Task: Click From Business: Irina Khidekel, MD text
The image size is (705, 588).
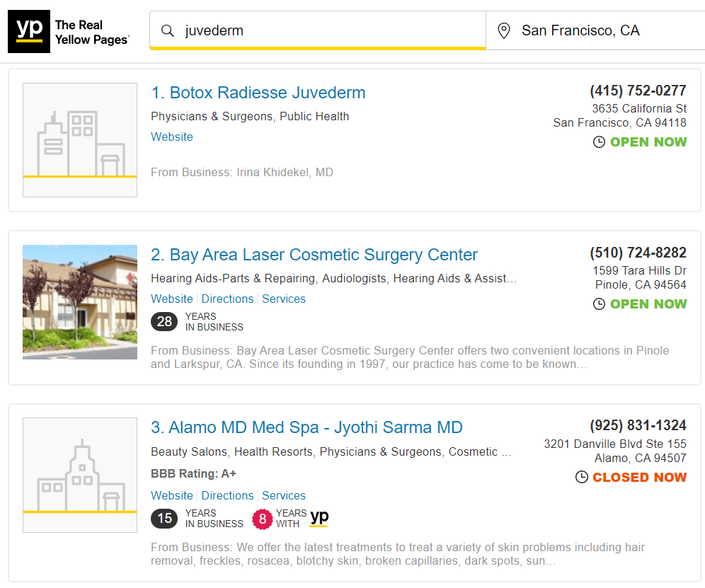Action: tap(242, 173)
